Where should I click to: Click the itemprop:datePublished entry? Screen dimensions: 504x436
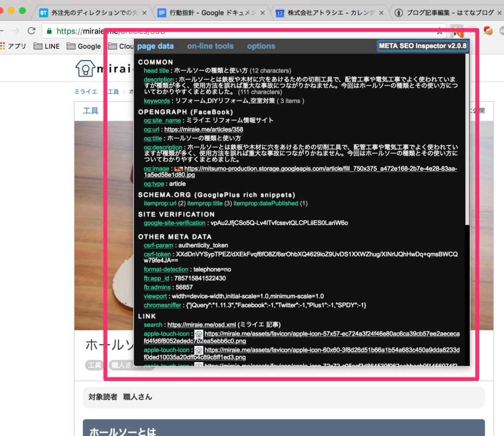click(x=265, y=203)
